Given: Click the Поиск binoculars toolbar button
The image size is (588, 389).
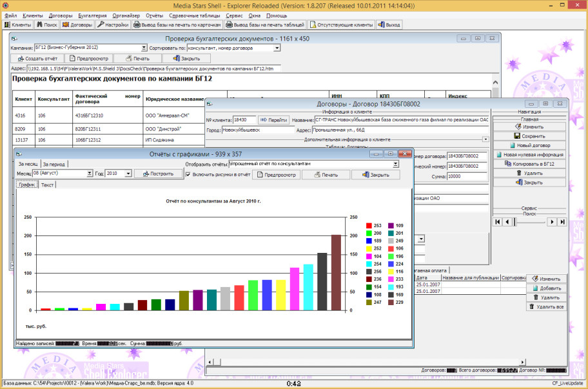Looking at the screenshot, I should 47,25.
